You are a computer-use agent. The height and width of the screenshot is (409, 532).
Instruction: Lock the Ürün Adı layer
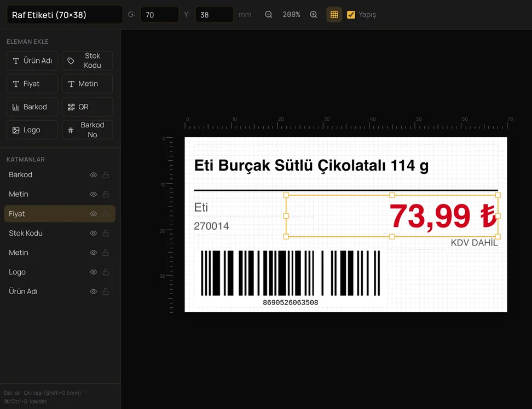106,291
